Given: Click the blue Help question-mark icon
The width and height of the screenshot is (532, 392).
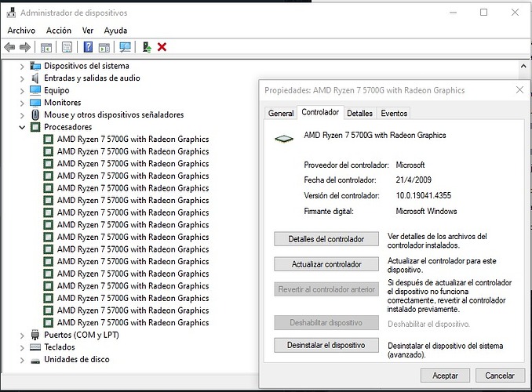Looking at the screenshot, I should pyautogui.click(x=88, y=47).
